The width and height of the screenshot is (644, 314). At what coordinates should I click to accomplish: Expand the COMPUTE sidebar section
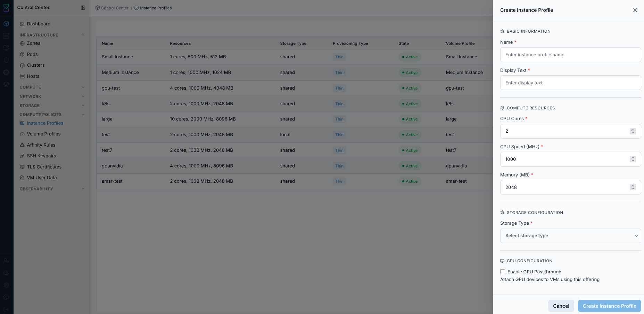[52, 87]
